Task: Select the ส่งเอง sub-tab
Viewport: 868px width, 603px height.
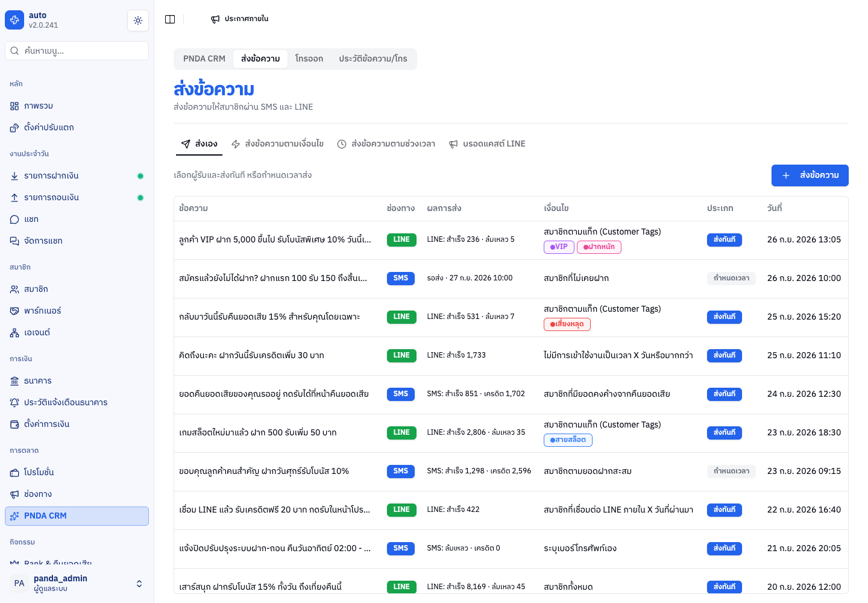Action: [x=200, y=144]
